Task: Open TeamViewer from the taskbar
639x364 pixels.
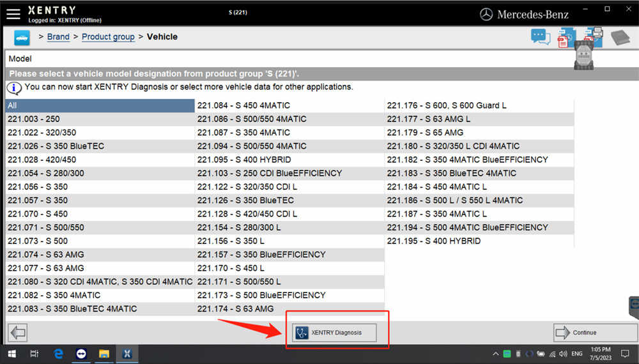Action: pos(81,353)
